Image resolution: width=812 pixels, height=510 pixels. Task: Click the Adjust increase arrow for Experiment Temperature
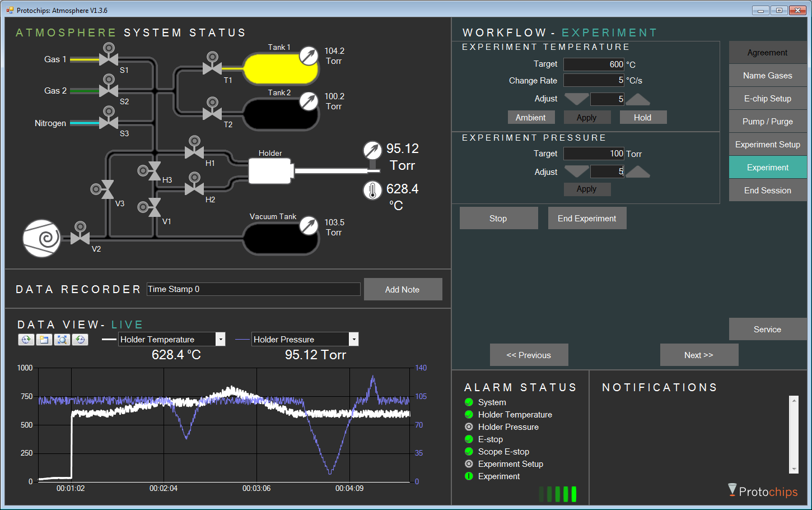[x=637, y=99]
